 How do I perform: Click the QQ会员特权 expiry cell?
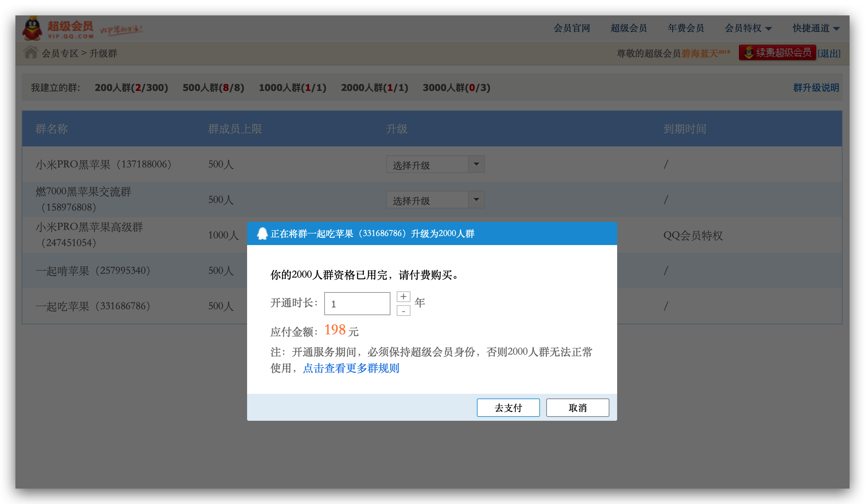click(693, 235)
